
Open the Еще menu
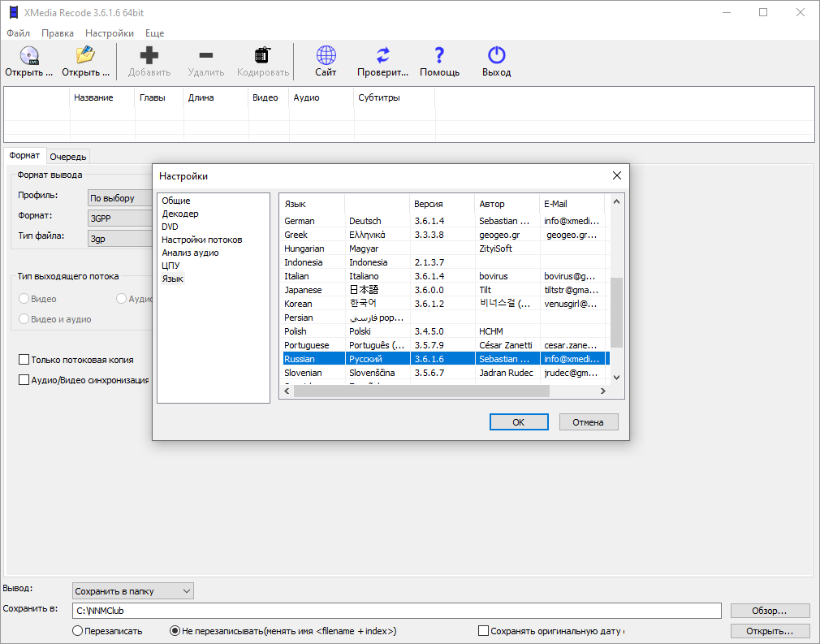(155, 33)
